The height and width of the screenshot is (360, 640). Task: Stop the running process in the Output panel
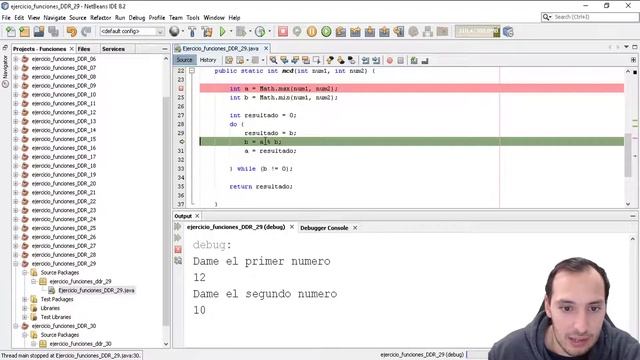tap(178, 249)
